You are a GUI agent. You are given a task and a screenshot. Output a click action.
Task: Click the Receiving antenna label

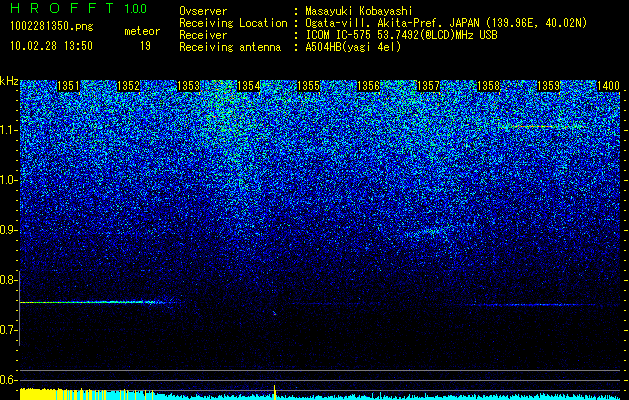(230, 47)
